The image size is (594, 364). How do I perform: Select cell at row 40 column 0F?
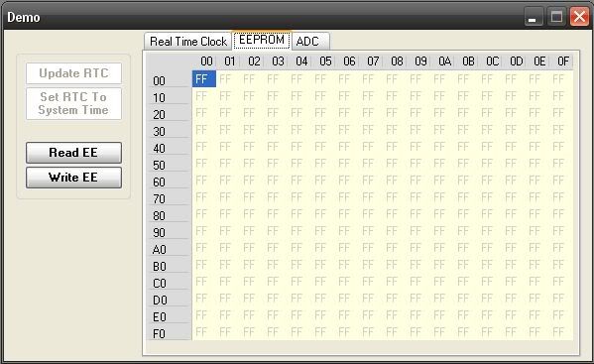(x=561, y=146)
